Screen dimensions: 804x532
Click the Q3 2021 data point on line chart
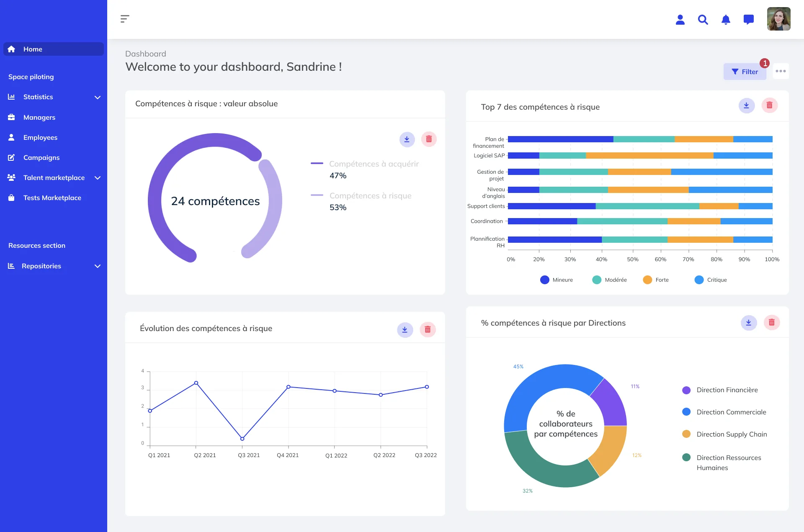coord(242,439)
